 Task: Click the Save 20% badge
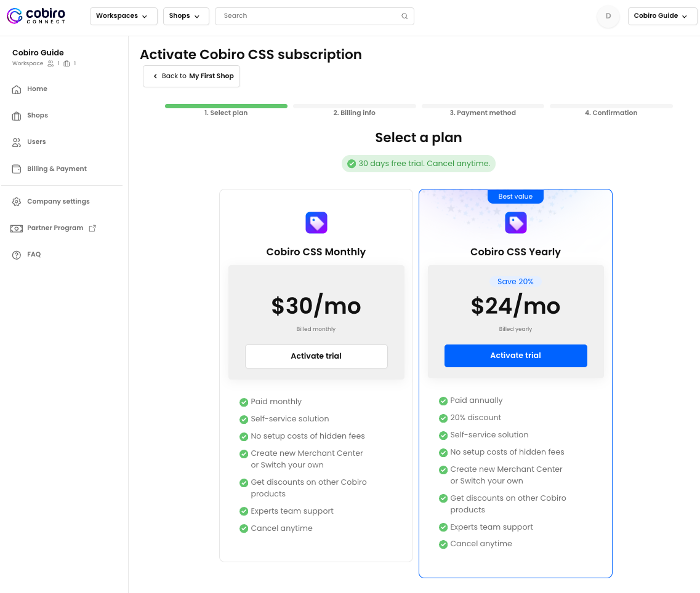pyautogui.click(x=516, y=282)
